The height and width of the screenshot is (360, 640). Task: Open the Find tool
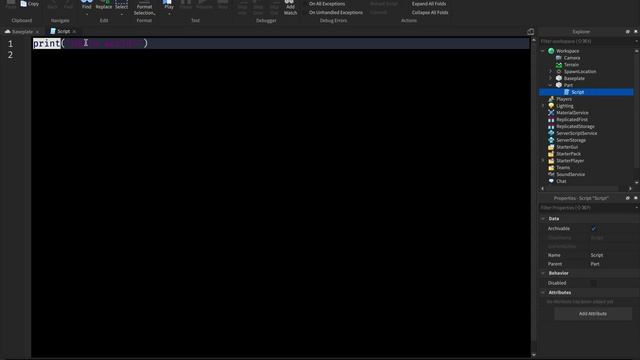tap(87, 5)
